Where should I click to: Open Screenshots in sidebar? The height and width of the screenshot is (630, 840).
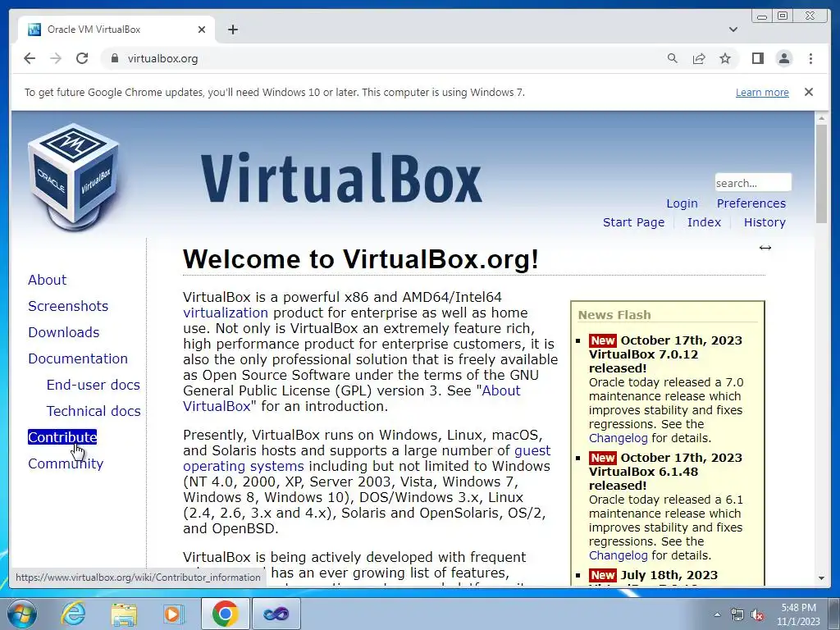point(68,306)
